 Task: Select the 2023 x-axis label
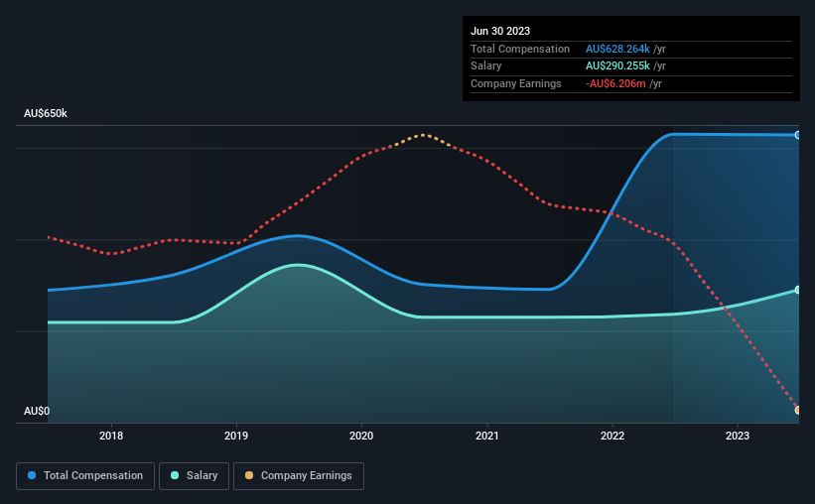738,436
